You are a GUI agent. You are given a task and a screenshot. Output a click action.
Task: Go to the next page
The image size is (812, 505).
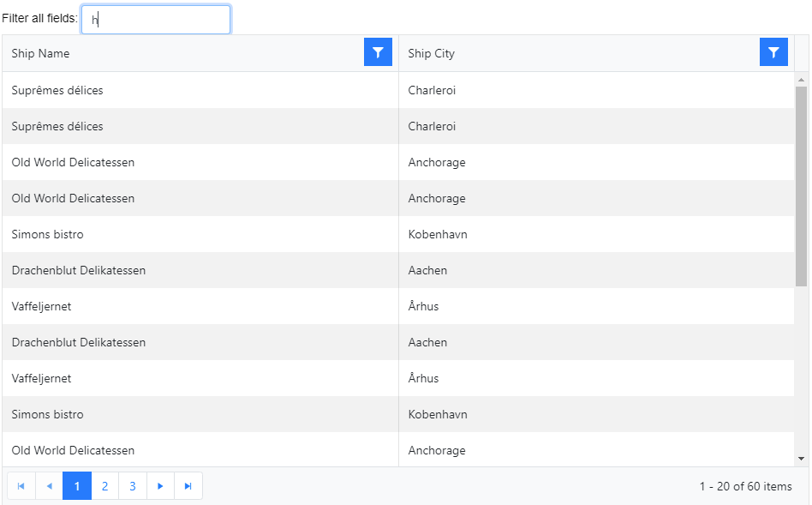(x=160, y=486)
